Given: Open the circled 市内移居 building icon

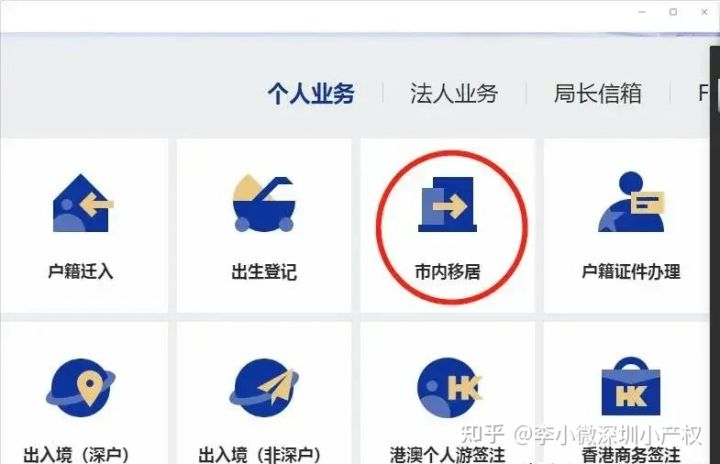Looking at the screenshot, I should coord(448,204).
